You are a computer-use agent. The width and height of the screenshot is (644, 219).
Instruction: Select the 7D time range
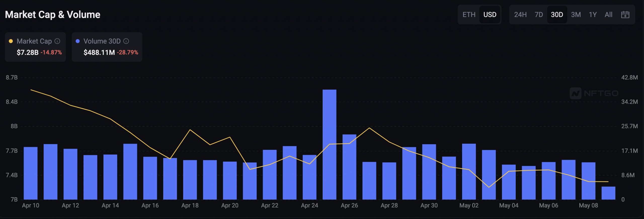tap(539, 15)
